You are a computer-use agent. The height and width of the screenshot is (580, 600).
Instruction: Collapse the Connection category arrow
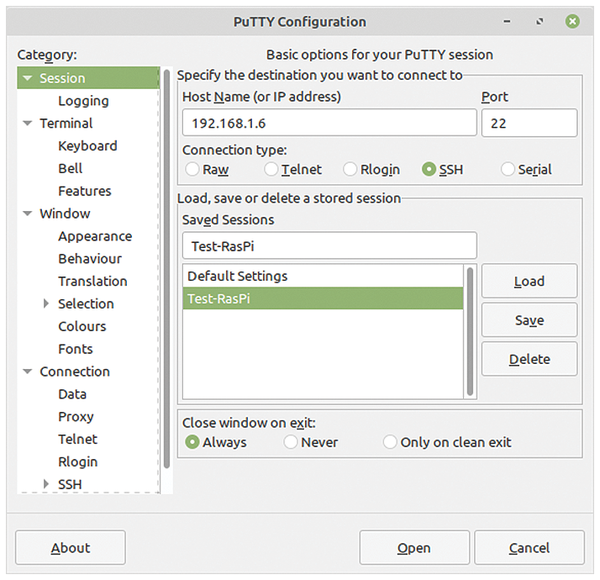pos(28,371)
